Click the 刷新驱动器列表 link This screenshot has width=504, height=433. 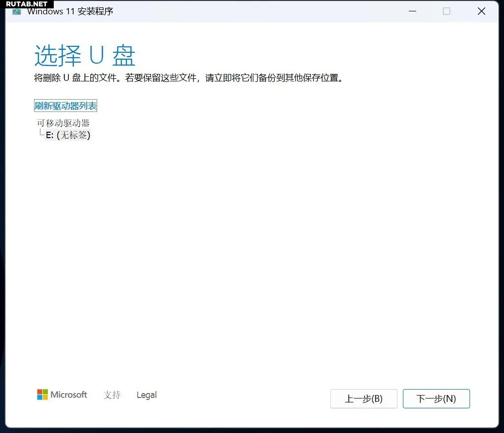pyautogui.click(x=66, y=106)
